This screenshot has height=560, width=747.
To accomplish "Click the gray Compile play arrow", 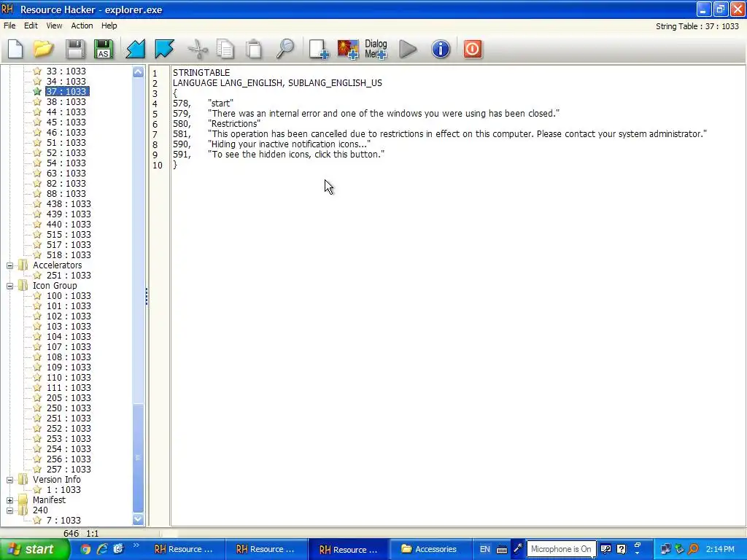I will tap(408, 49).
